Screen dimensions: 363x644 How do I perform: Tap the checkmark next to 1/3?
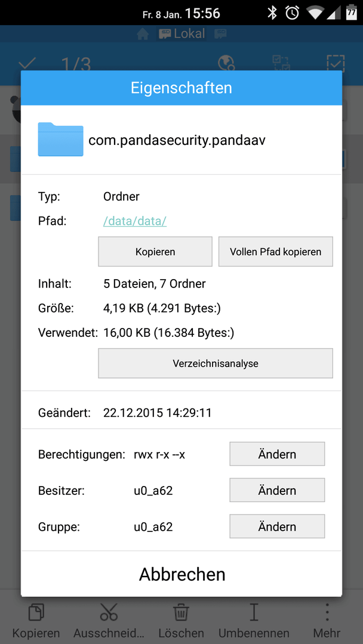pos(27,64)
